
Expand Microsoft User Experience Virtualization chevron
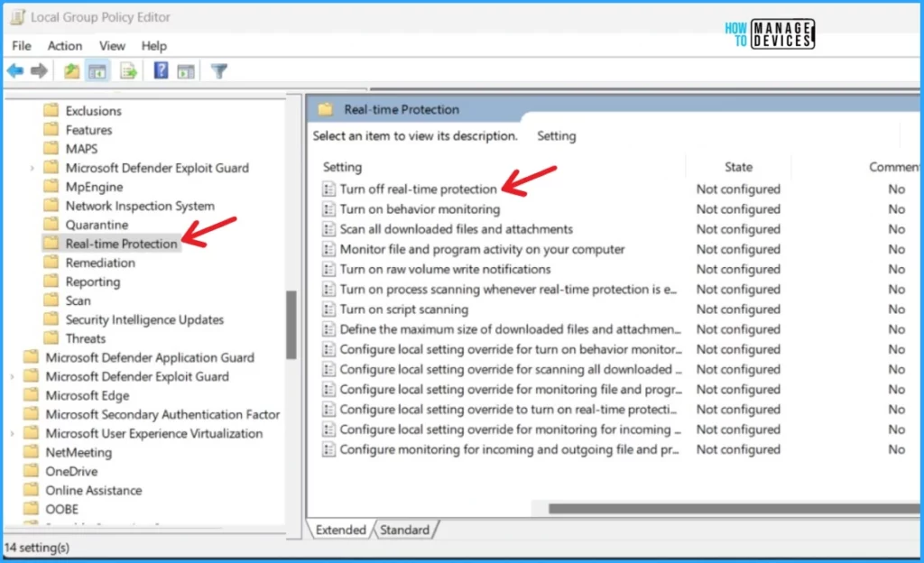(x=12, y=433)
